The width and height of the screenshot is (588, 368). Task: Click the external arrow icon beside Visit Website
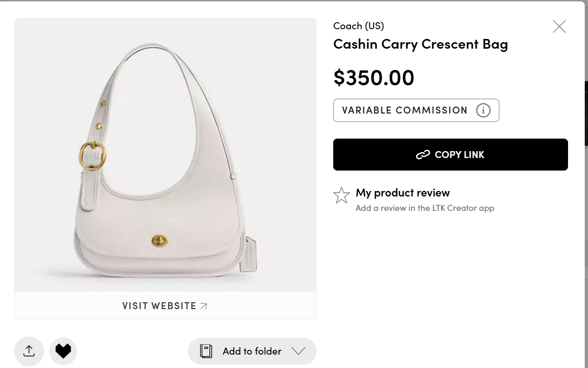[x=203, y=306]
